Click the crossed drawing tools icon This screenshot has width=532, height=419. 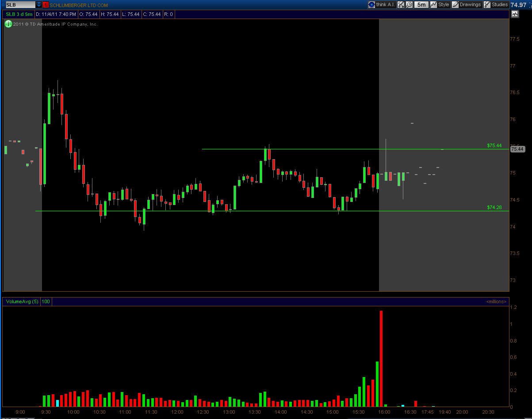401,4
